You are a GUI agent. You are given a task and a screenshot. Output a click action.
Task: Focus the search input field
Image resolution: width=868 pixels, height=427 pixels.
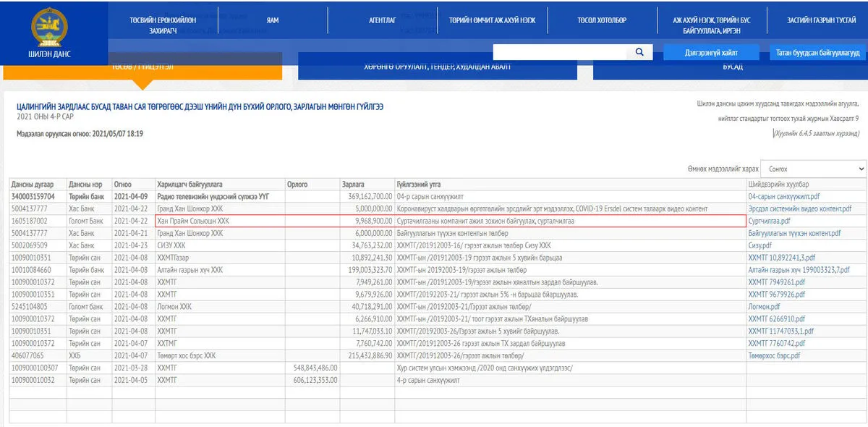point(561,52)
